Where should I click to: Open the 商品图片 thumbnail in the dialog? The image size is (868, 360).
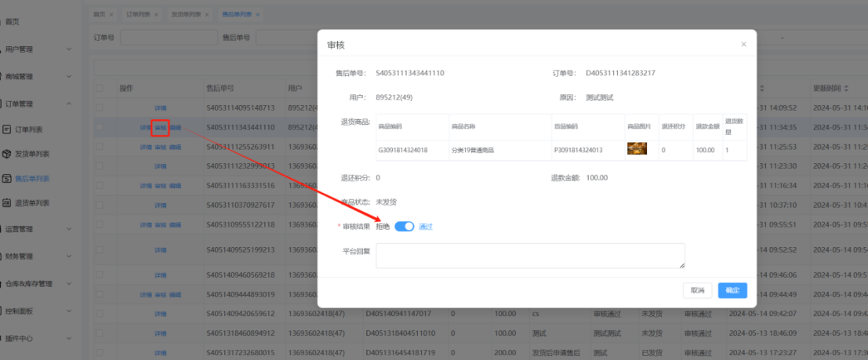(x=637, y=150)
